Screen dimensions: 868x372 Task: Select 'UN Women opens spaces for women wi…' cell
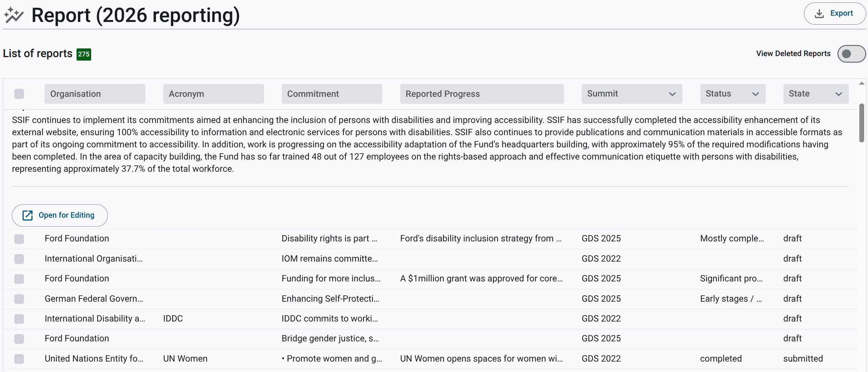point(481,359)
